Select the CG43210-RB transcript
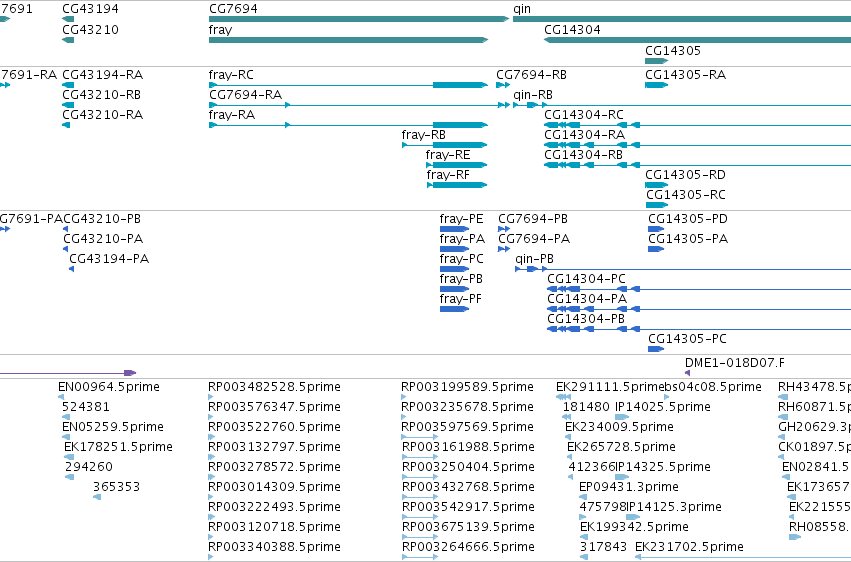 (68, 105)
